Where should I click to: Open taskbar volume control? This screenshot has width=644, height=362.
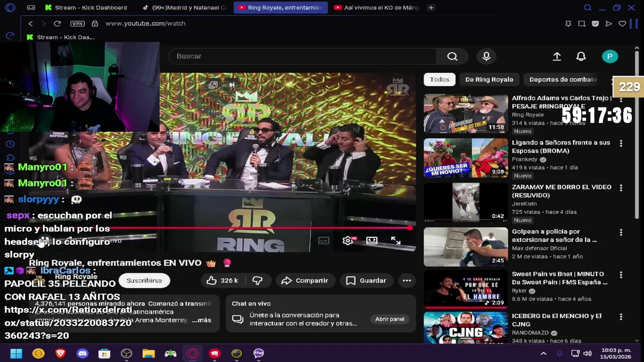(588, 353)
